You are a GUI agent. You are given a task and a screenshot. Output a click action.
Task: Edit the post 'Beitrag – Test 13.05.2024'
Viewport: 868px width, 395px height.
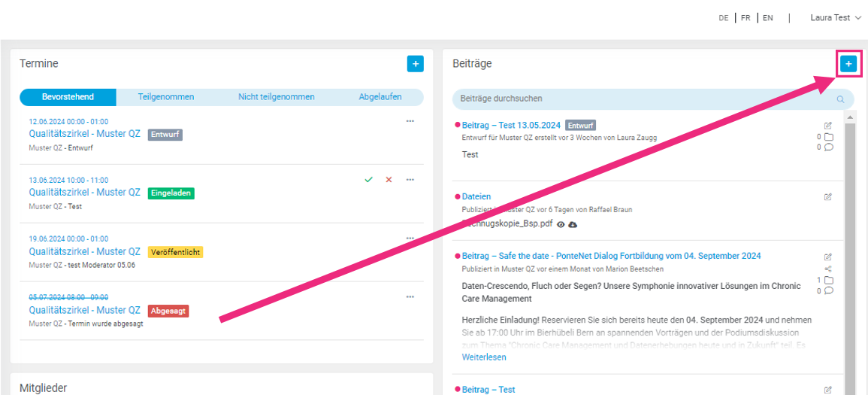pyautogui.click(x=828, y=125)
